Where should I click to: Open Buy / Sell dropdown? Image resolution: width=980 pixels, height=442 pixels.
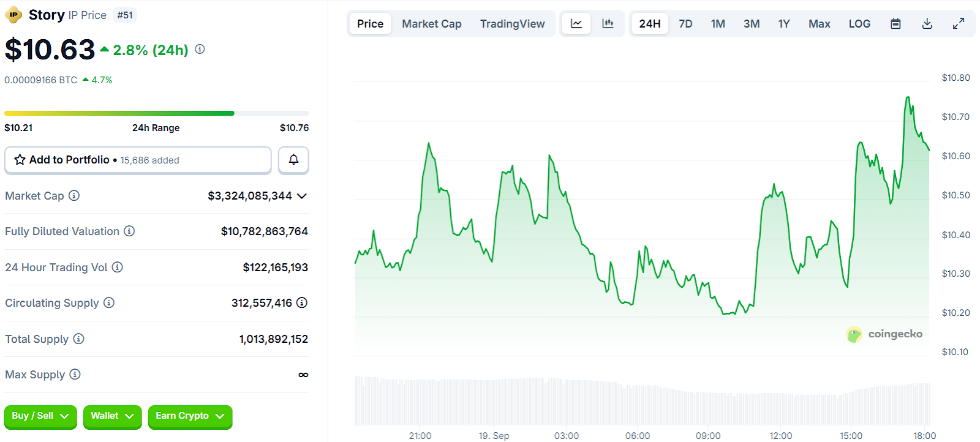pos(40,416)
